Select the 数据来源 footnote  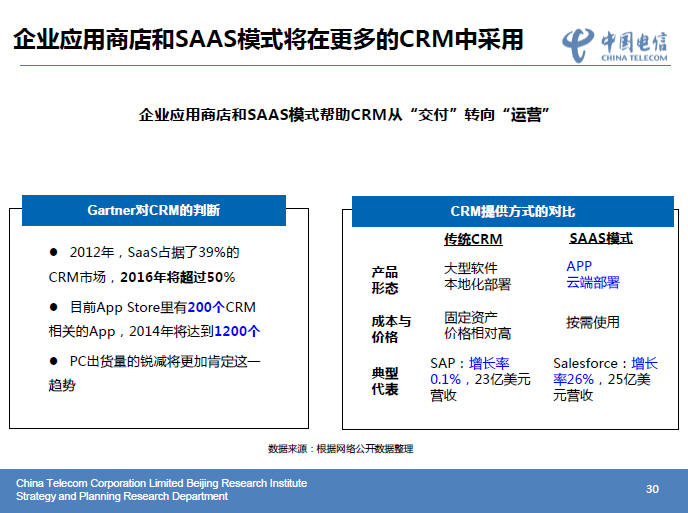pyautogui.click(x=340, y=448)
